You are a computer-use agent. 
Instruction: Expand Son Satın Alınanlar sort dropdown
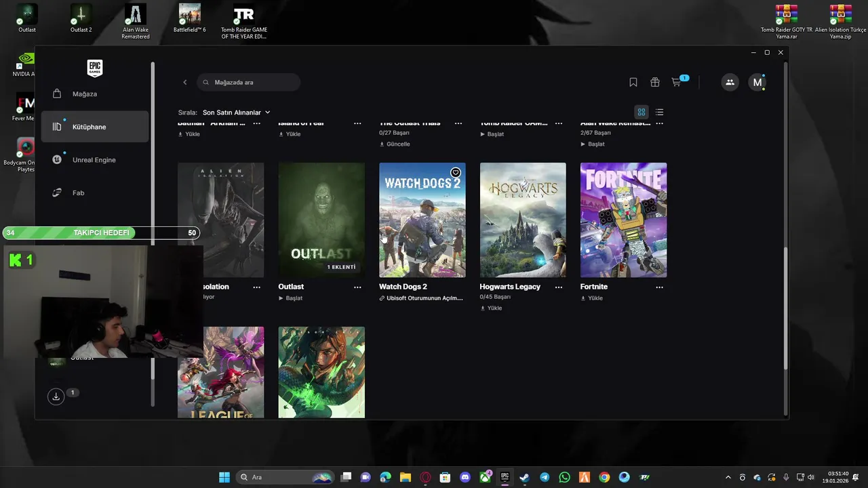point(237,113)
